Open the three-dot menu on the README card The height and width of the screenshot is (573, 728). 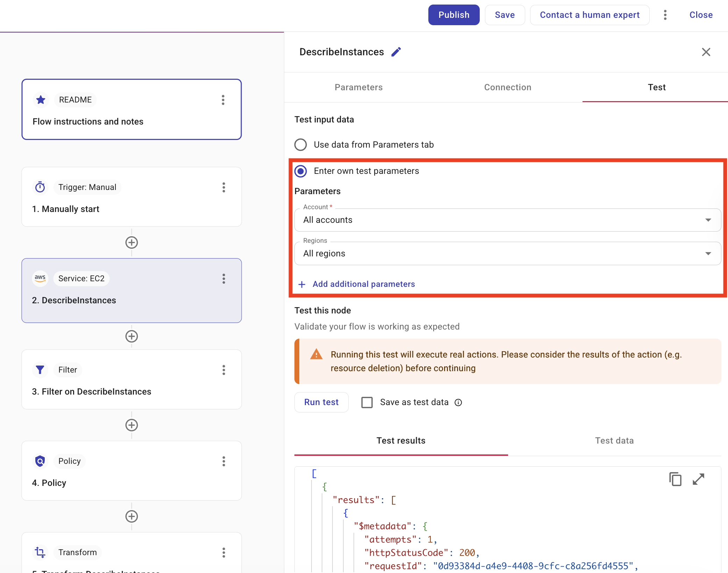[x=223, y=100]
